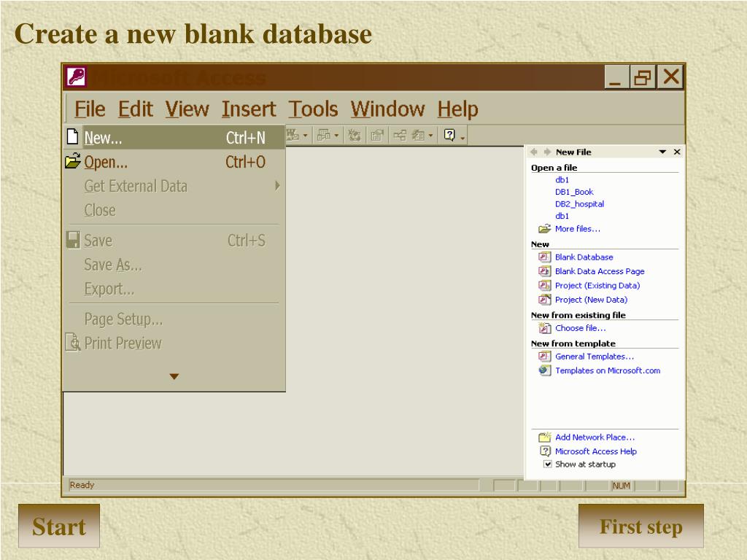Click the General Templates icon
Screen dimensions: 747x560
pyautogui.click(x=544, y=356)
